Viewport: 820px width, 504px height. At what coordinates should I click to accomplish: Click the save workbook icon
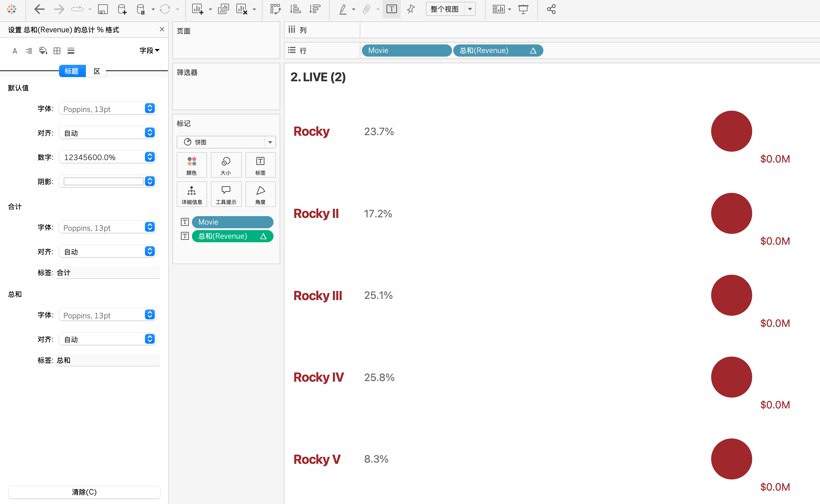tap(103, 9)
